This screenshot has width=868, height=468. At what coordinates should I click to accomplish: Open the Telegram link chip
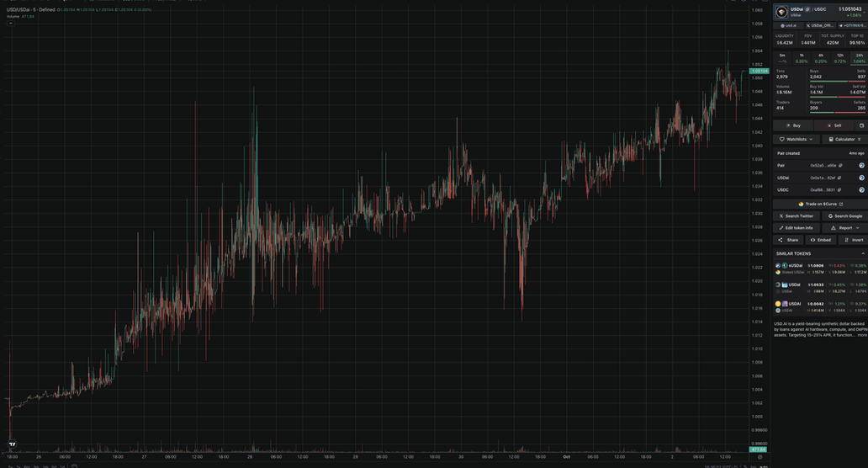[x=849, y=25]
